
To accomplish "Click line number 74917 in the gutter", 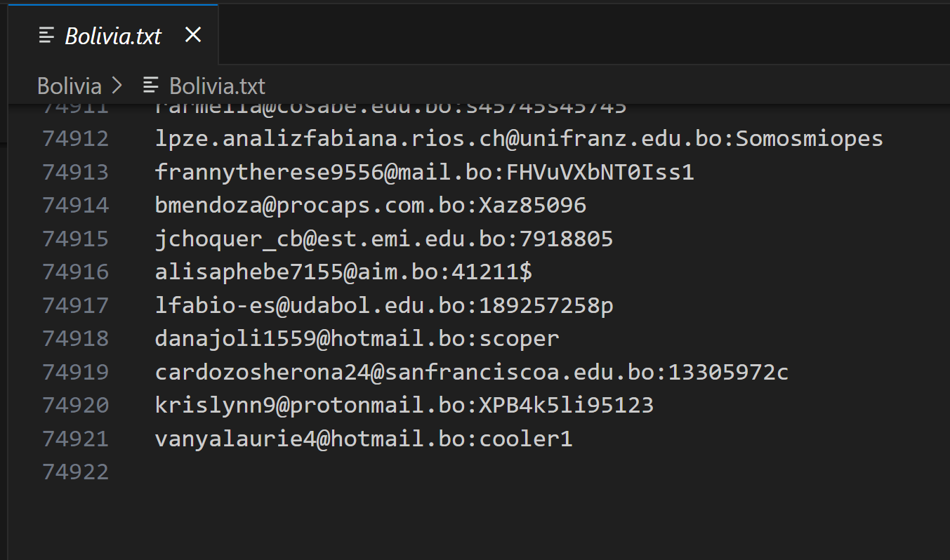I will pos(76,305).
